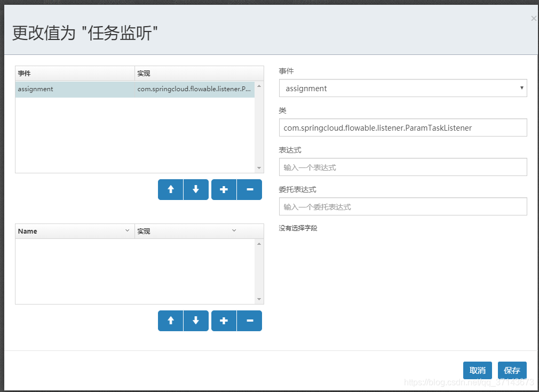This screenshot has height=392, width=539.
Task: Move field down in Name table
Action: (x=196, y=321)
